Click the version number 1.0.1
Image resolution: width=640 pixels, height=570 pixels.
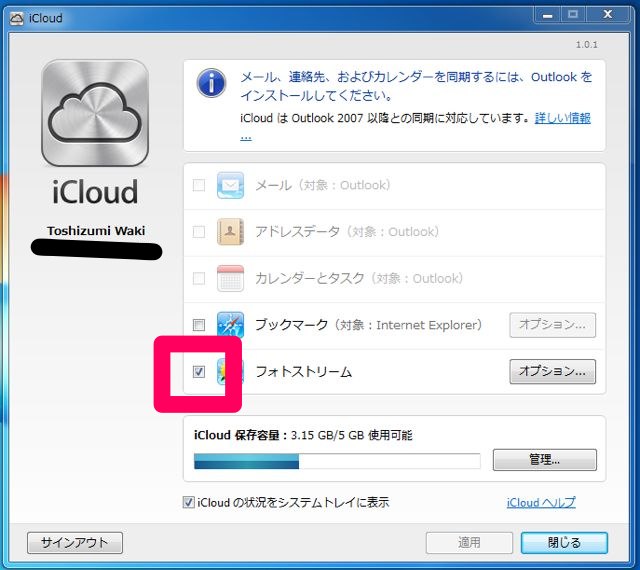[587, 45]
